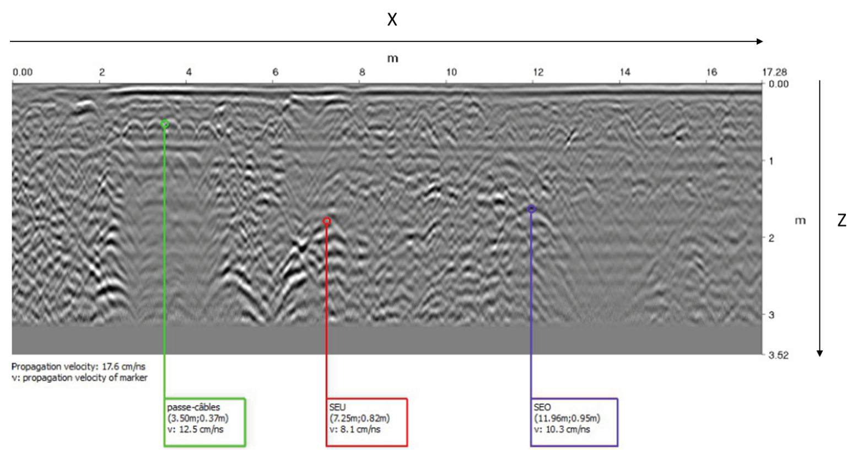Click the 12 m horizontal axis tick
868x450 pixels.
(538, 72)
